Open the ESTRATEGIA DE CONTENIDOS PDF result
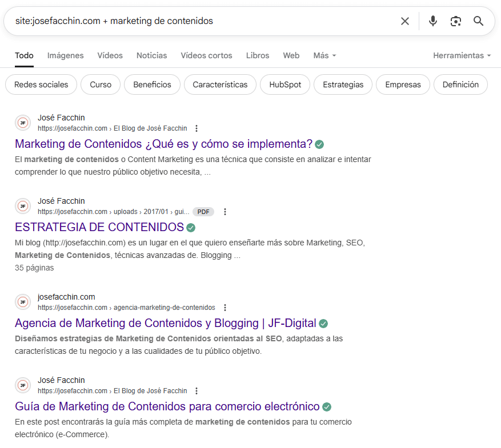 pos(99,227)
